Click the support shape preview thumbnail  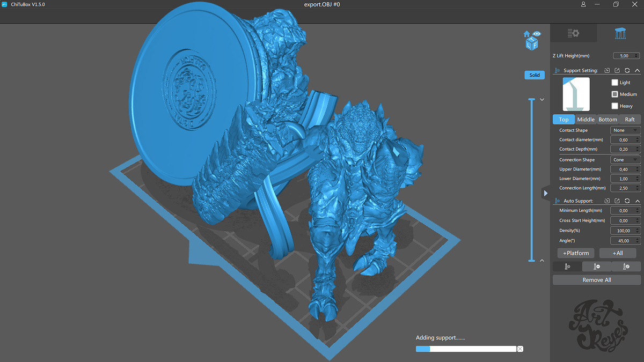pos(576,94)
